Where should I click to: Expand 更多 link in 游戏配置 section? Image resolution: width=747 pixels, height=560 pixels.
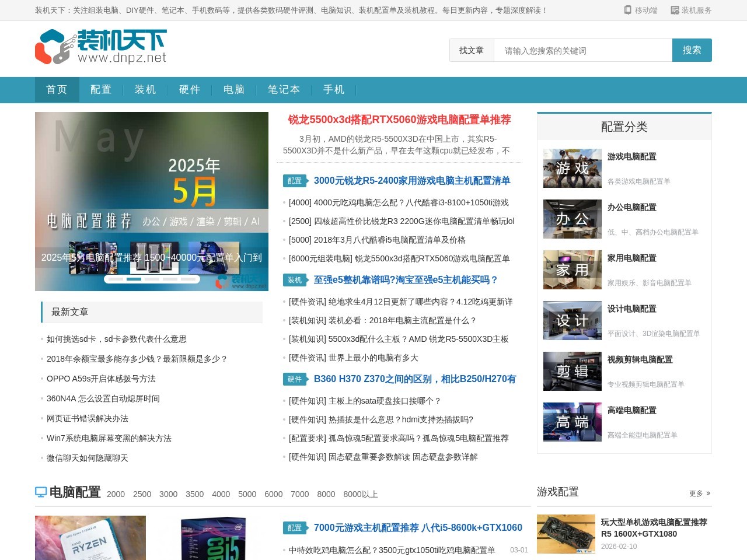click(x=699, y=494)
